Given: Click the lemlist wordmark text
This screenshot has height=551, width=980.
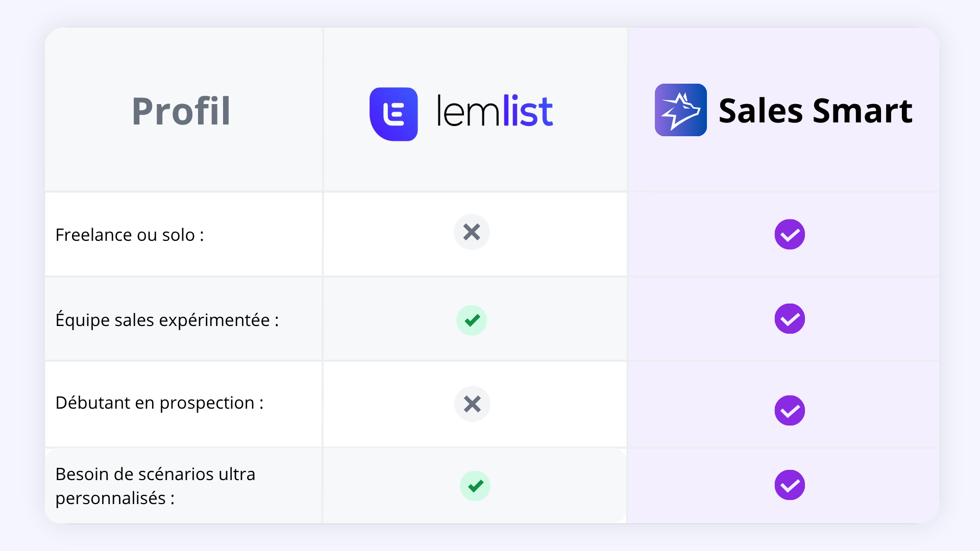Looking at the screenshot, I should click(495, 111).
